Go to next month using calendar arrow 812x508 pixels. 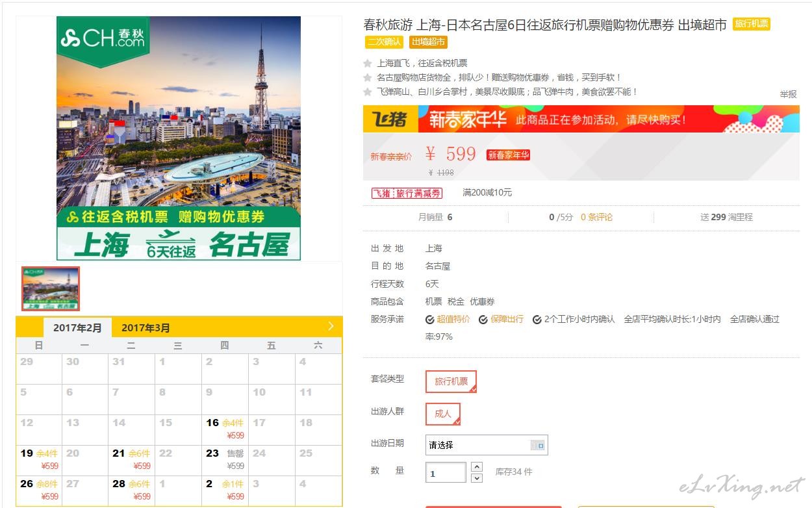pos(331,326)
